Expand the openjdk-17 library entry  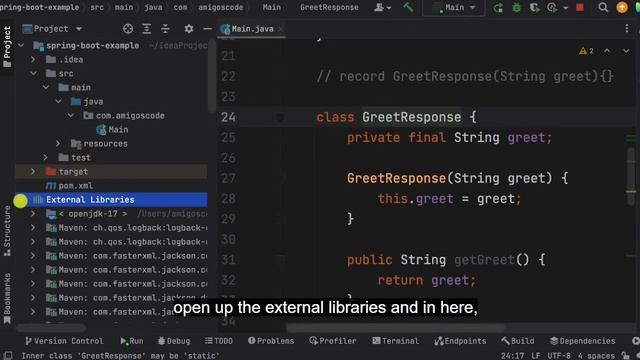33,213
